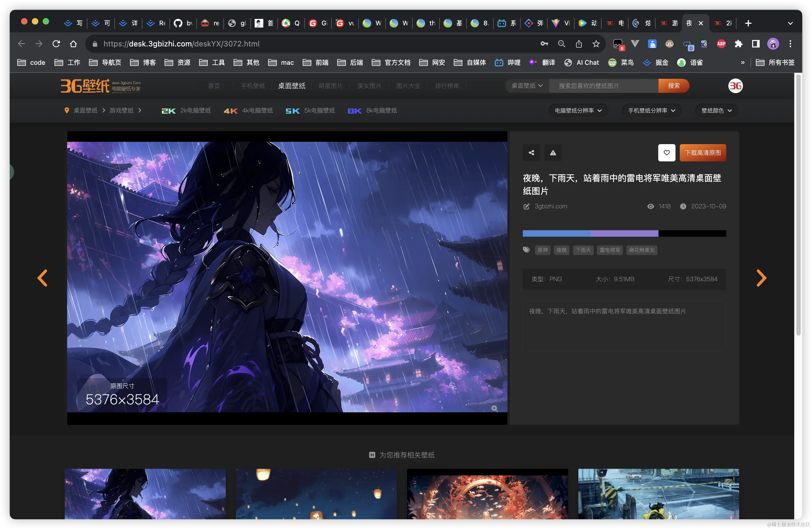
Task: Reload the page
Action: coord(56,44)
